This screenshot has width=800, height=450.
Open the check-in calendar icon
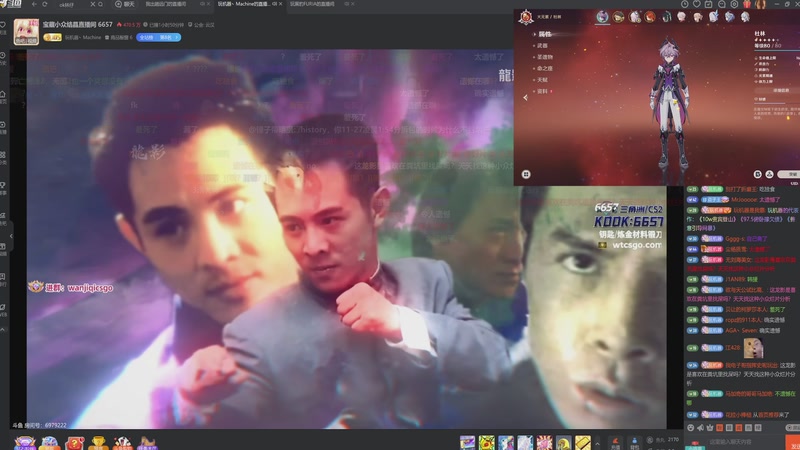click(x=709, y=4)
